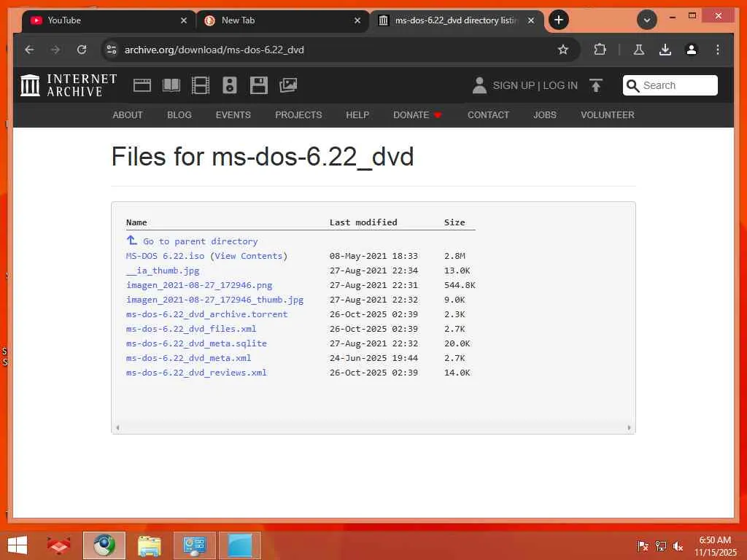Screen dimensions: 747x560
Task: Download MS-DOS 6.22.iso file link
Action: 166,256
